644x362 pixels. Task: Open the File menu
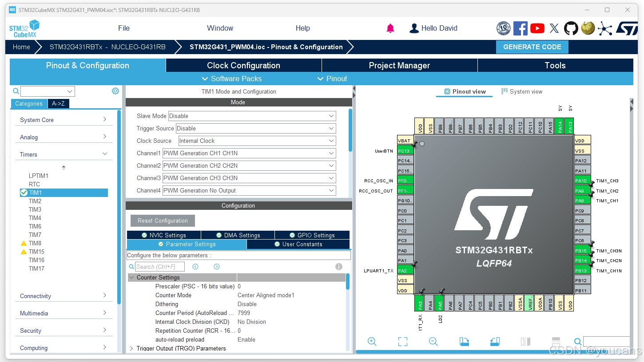click(124, 28)
